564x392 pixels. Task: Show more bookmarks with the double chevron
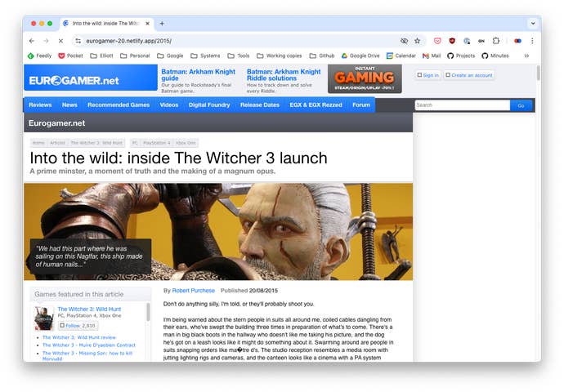[526, 56]
